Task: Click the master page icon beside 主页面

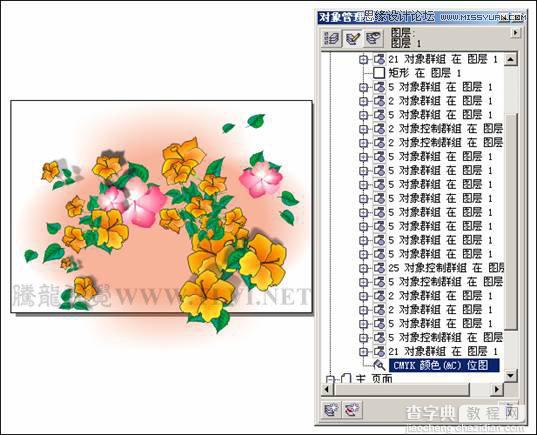Action: pos(346,378)
